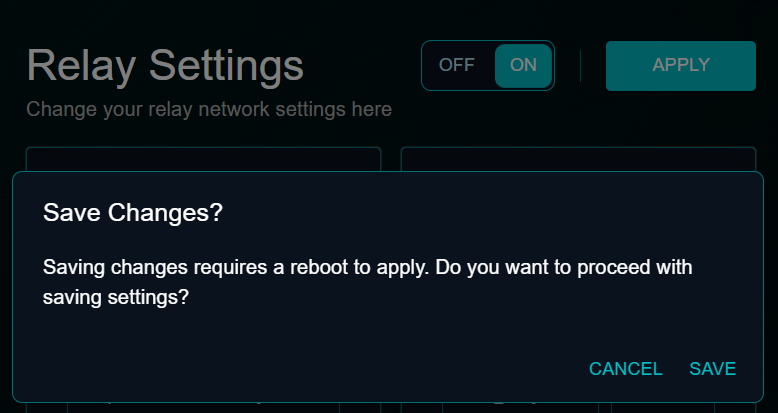Click the "saving settings?" line of the message

(116, 297)
